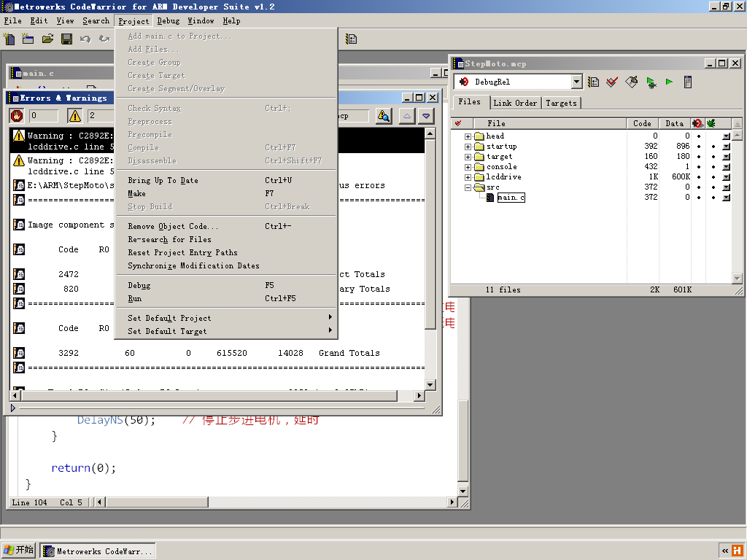
Task: Click the Save toolbar icon
Action: [66, 39]
